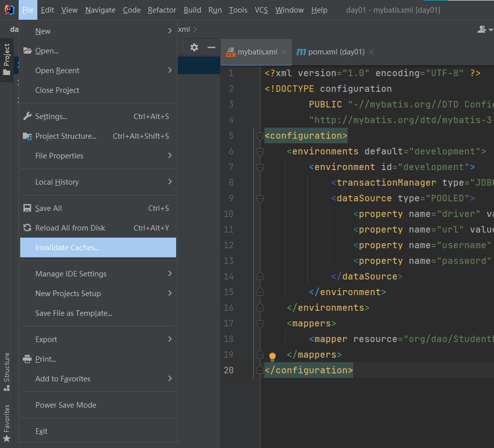Collapse the mappers fold on line 17
The width and height of the screenshot is (494, 448).
(x=260, y=324)
